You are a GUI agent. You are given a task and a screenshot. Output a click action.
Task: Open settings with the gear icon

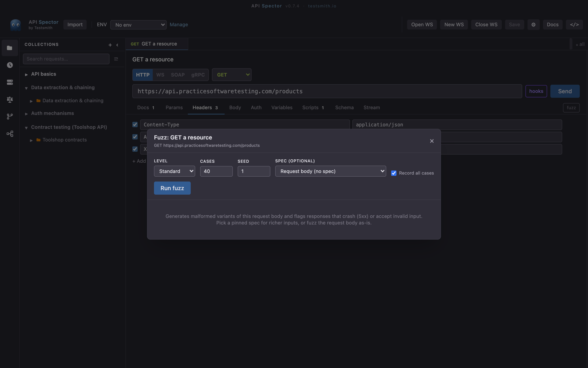coord(533,25)
